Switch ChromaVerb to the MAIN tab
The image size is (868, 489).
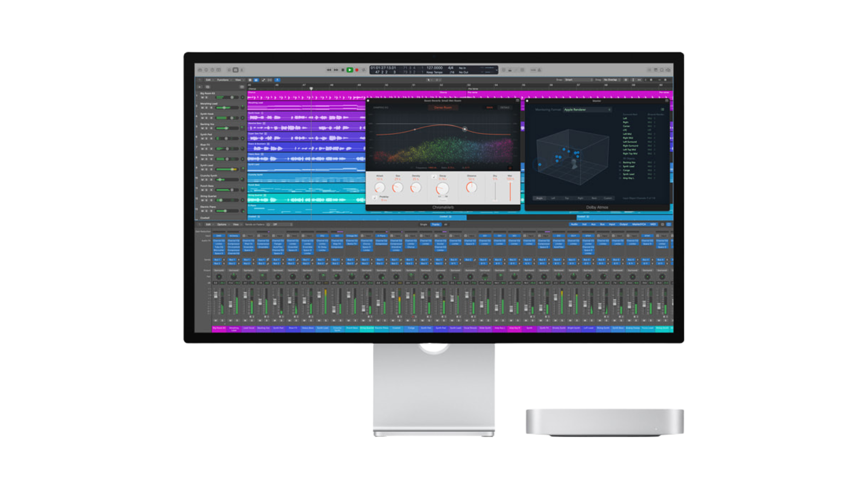point(490,107)
